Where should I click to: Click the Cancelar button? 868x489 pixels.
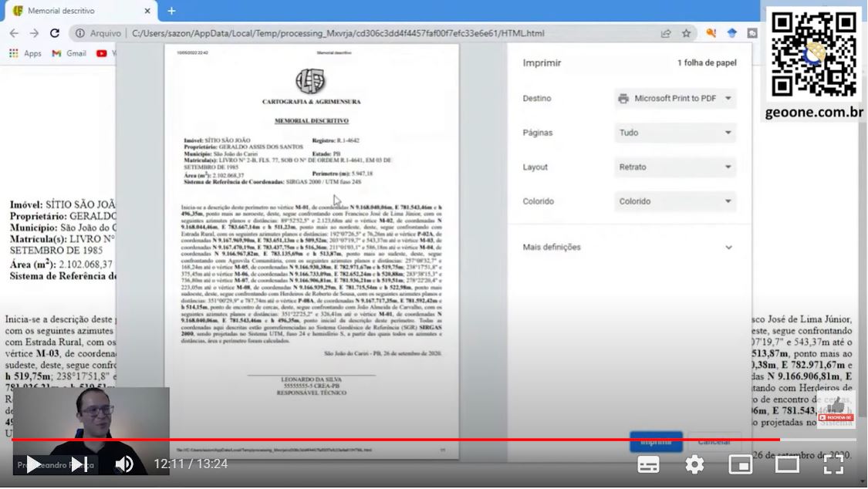[x=714, y=442]
